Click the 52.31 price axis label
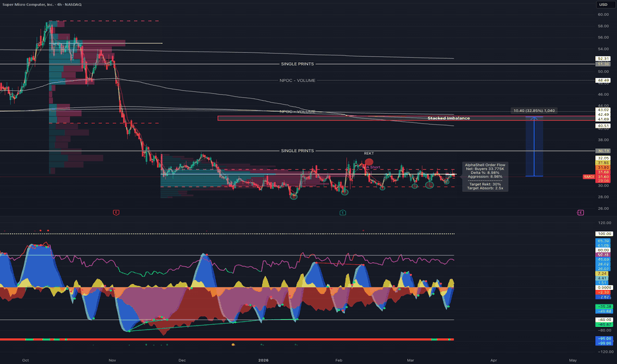Image resolution: width=617 pixels, height=364 pixels. [602, 59]
